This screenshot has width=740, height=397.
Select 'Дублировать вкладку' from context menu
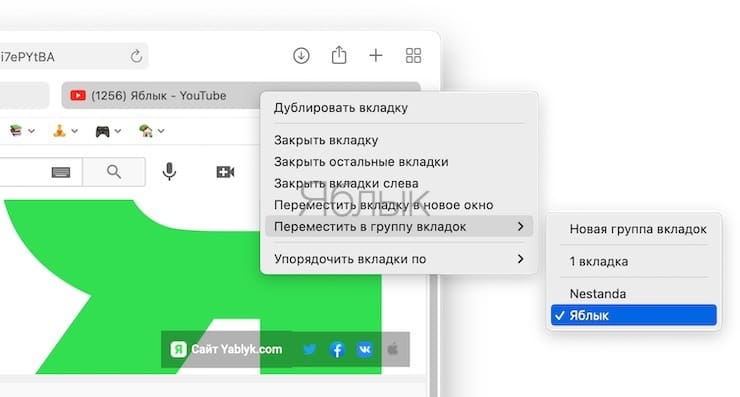point(399,108)
